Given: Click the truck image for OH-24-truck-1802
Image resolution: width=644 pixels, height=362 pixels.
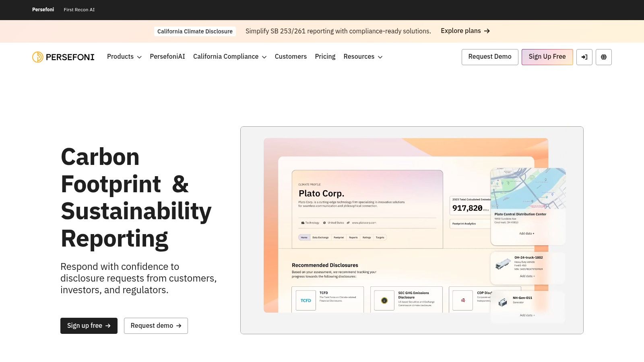Looking at the screenshot, I should point(503,264).
